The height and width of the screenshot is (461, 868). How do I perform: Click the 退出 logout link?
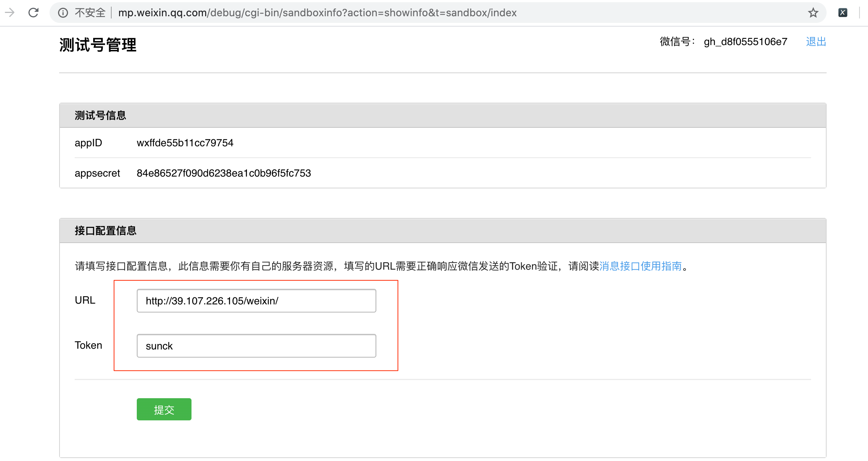click(x=816, y=42)
